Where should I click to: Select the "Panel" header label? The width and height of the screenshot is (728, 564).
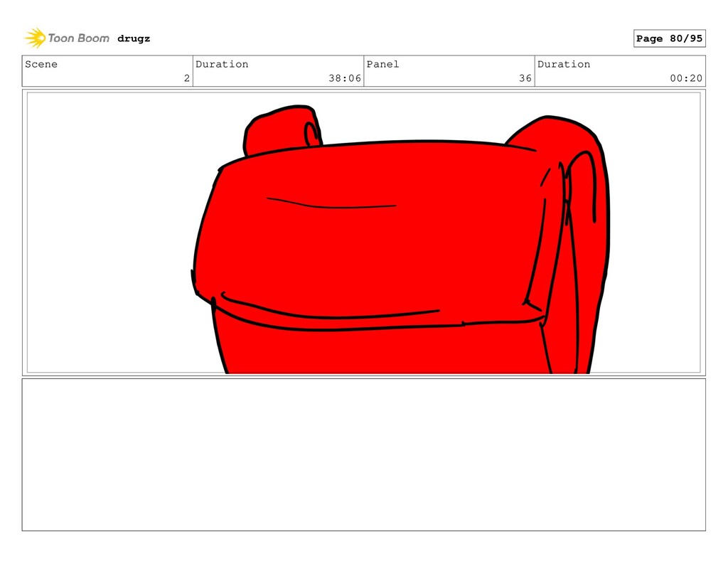coord(382,64)
